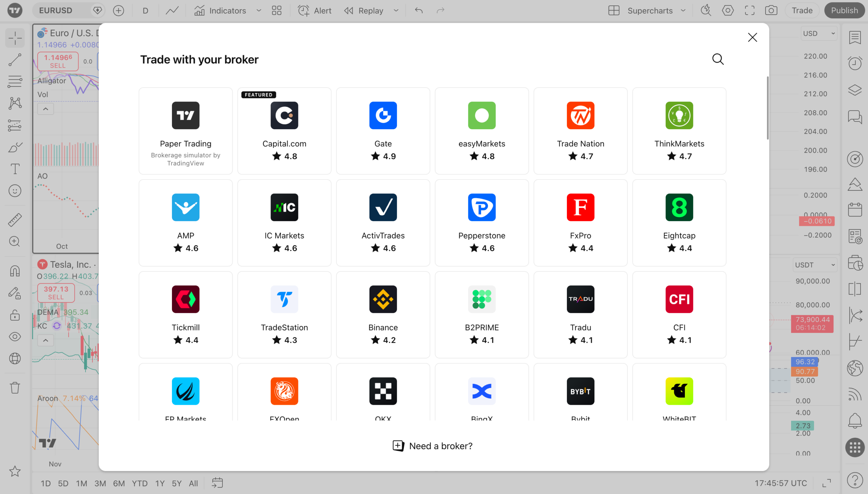Choose the AMP broker
The width and height of the screenshot is (868, 494).
coord(185,223)
